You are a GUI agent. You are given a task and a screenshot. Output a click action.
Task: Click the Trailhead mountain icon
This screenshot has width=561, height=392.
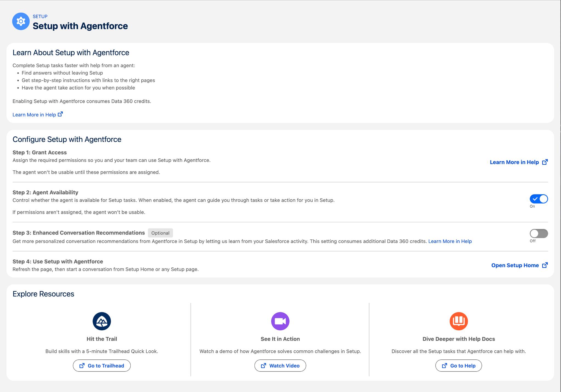tap(102, 321)
